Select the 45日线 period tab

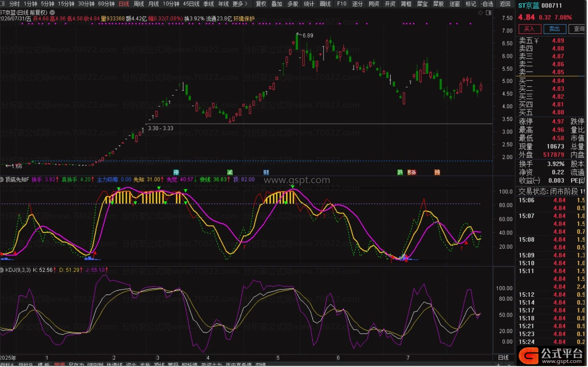[x=191, y=4]
